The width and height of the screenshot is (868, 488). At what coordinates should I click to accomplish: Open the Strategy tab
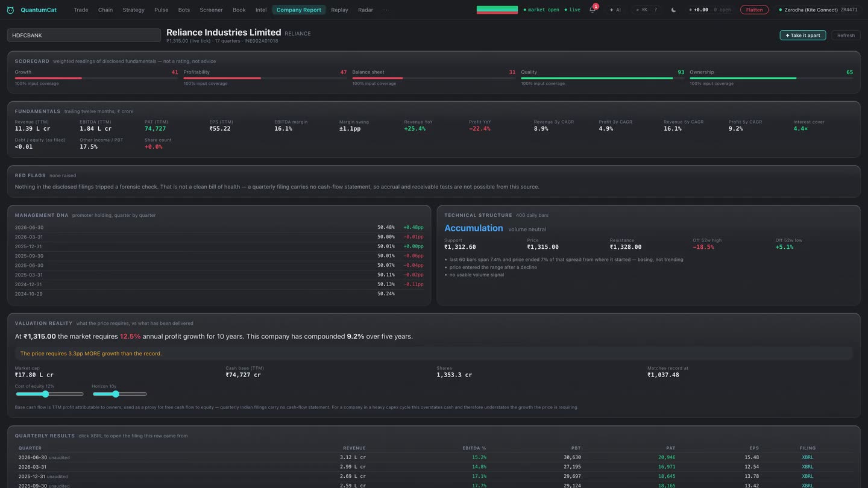coord(133,10)
